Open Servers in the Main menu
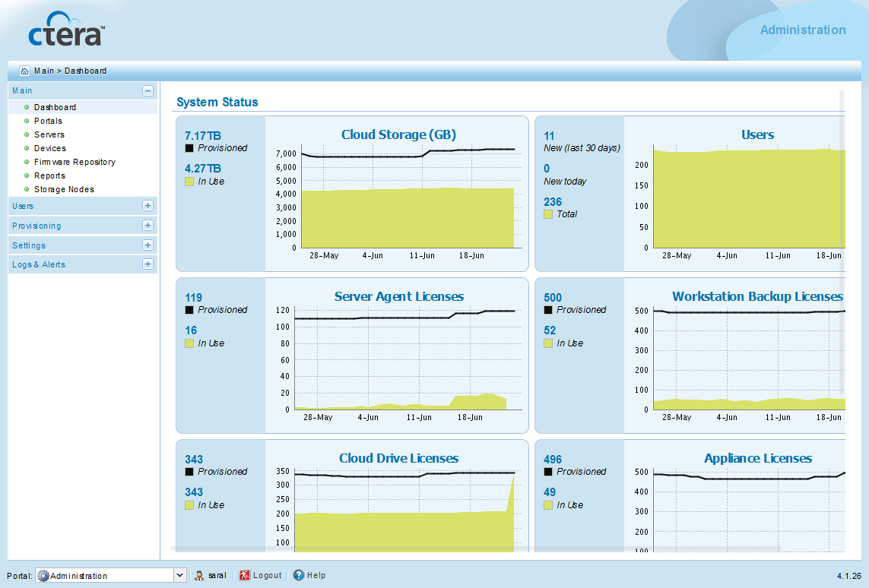Viewport: 869px width, 588px height. point(49,134)
